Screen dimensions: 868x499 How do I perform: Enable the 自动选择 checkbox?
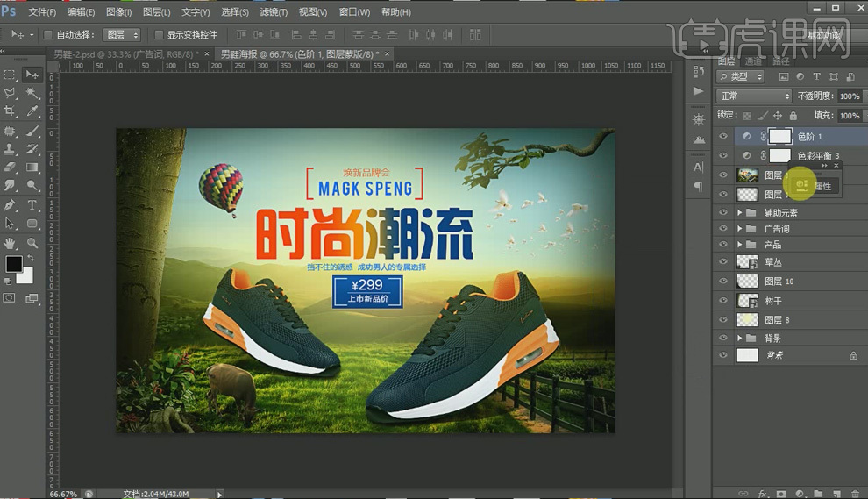[49, 35]
